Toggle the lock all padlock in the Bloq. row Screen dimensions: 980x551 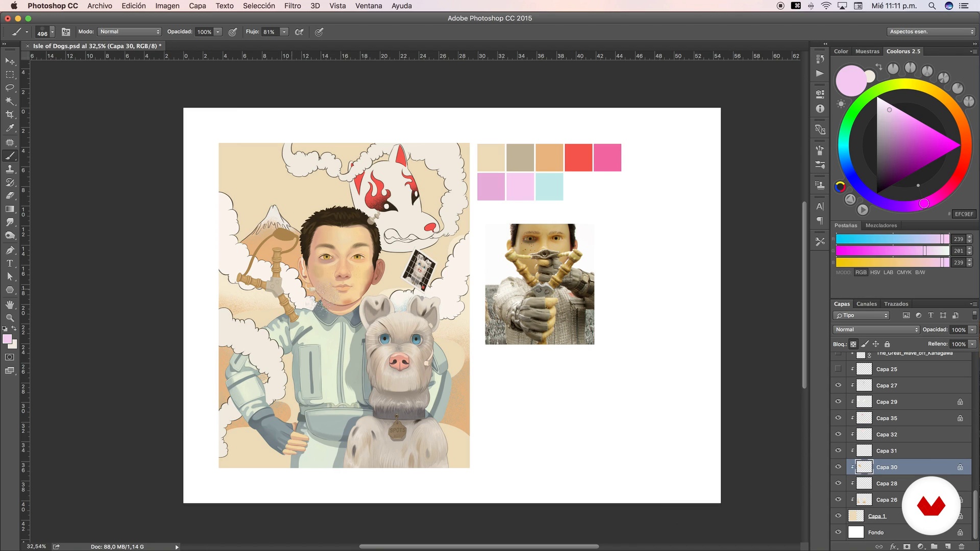887,344
